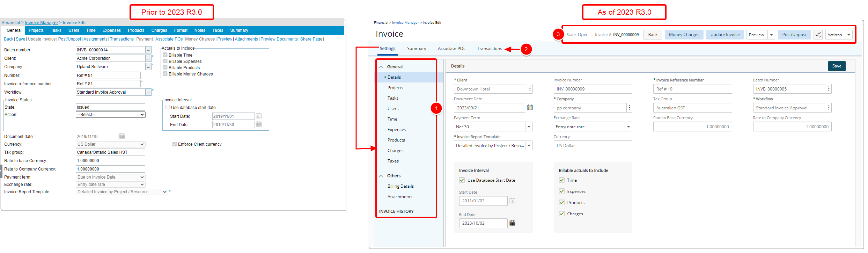The height and width of the screenshot is (253, 868).
Task: Follow Invoice Manager breadcrumb link in old layout
Action: (x=41, y=23)
